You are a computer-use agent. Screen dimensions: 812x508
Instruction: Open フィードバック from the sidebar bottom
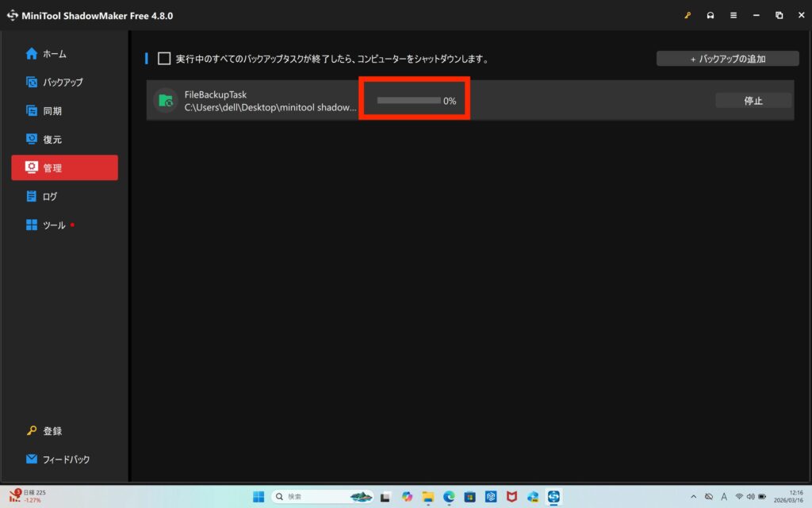(64, 459)
